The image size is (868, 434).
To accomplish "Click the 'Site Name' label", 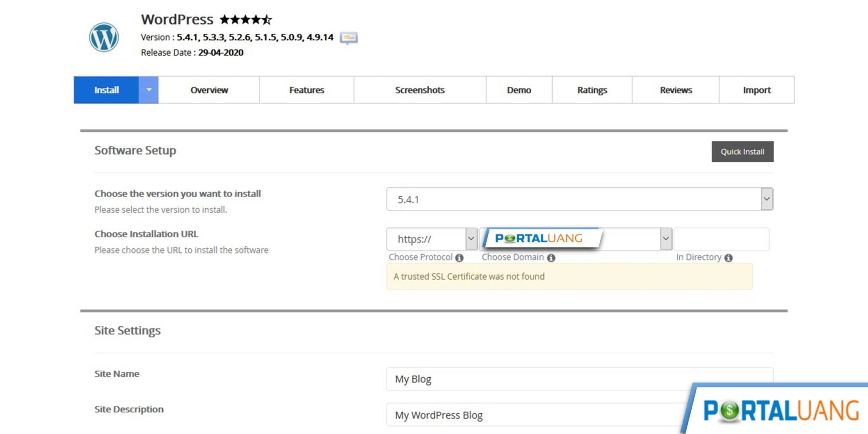I will pyautogui.click(x=117, y=374).
